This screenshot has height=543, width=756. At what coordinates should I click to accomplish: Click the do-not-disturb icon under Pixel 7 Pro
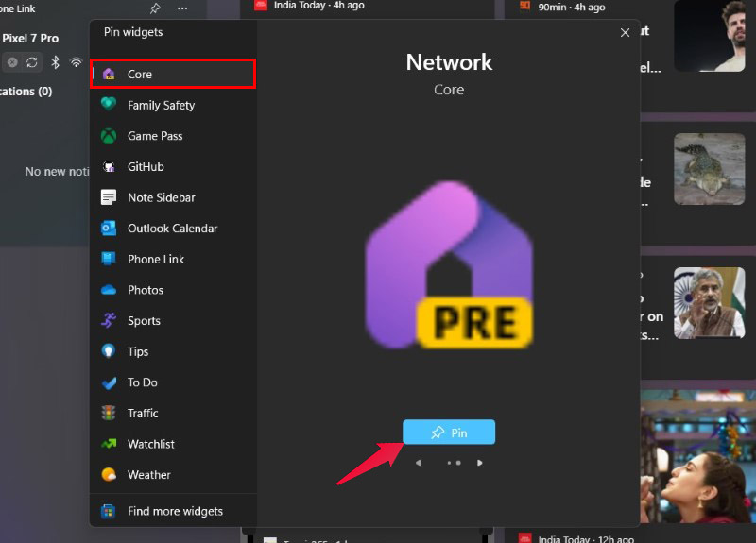(x=12, y=62)
